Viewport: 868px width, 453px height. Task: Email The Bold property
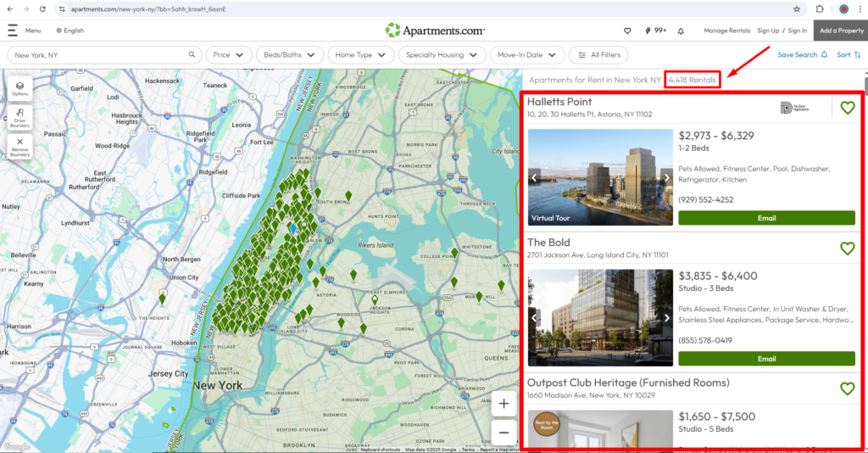pyautogui.click(x=766, y=358)
